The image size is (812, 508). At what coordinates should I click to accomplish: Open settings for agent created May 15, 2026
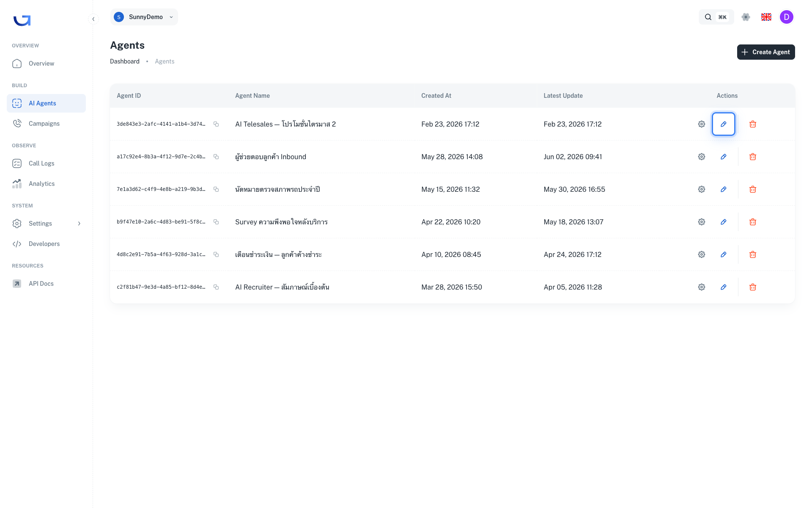[x=702, y=189]
